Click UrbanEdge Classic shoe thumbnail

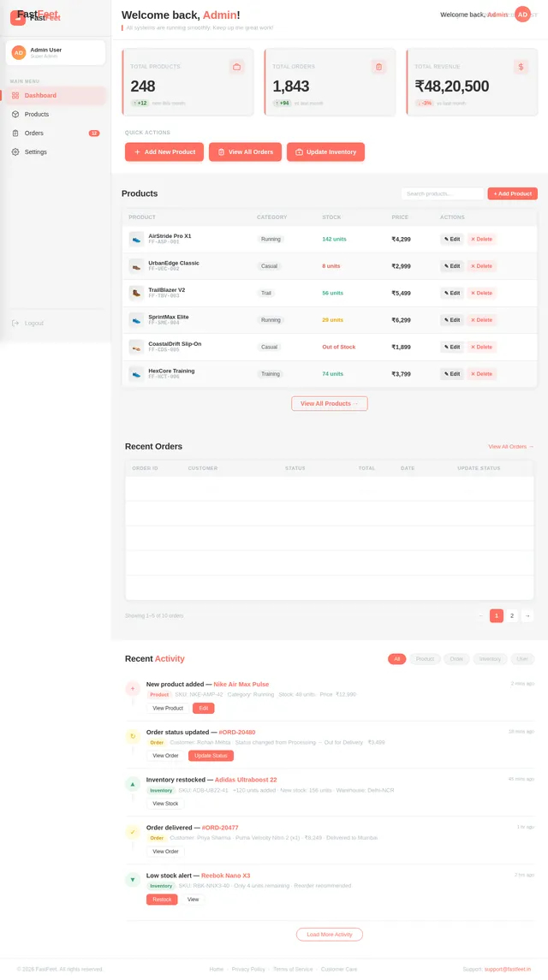coord(136,265)
